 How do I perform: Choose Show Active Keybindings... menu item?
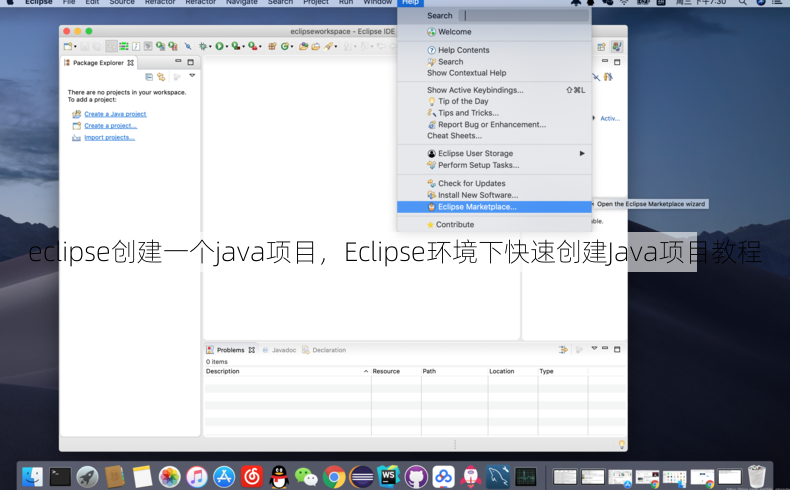(x=494, y=90)
